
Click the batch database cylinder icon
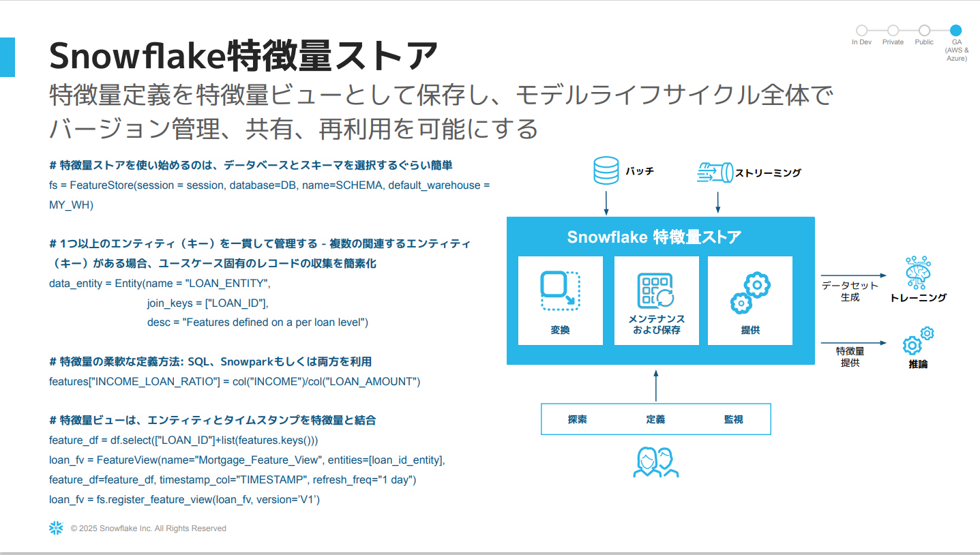tap(606, 171)
